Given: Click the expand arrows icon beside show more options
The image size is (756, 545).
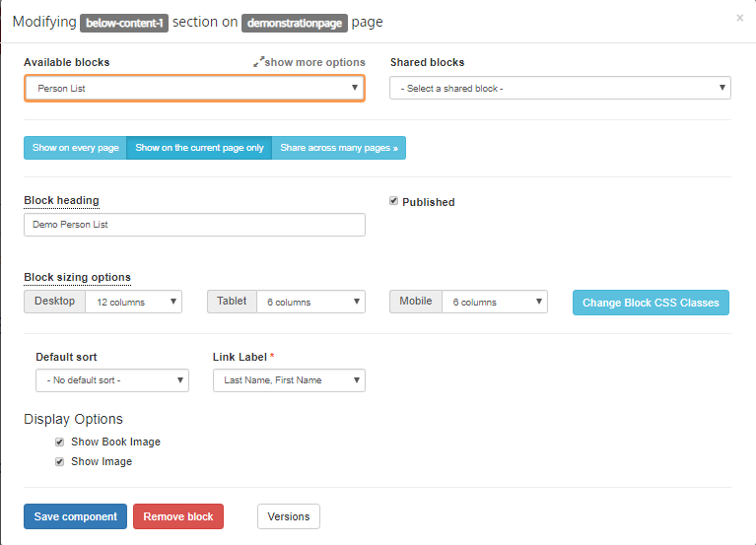Looking at the screenshot, I should pyautogui.click(x=258, y=62).
